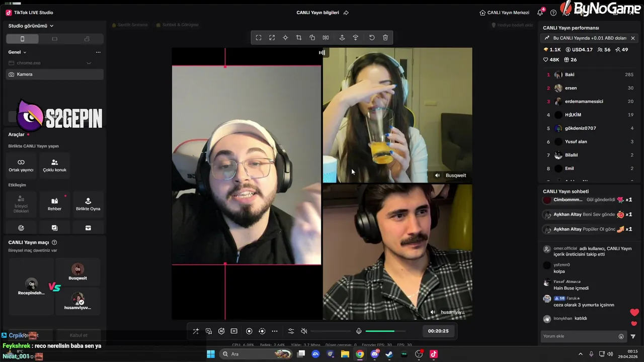This screenshot has height=362, width=644.
Task: Open magic wand effects icon
Action: (196, 331)
